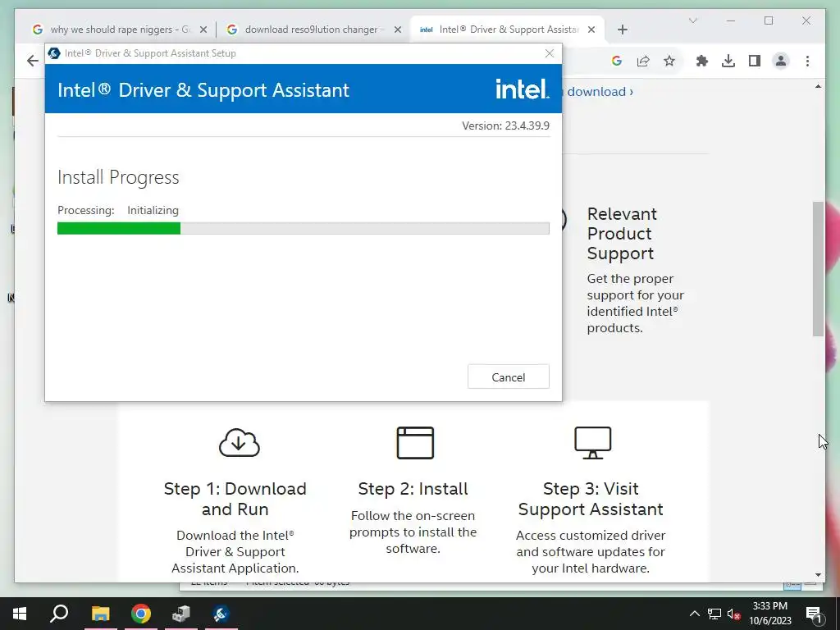Click the "Processing: Initializing" status text
The width and height of the screenshot is (840, 630).
coord(118,211)
